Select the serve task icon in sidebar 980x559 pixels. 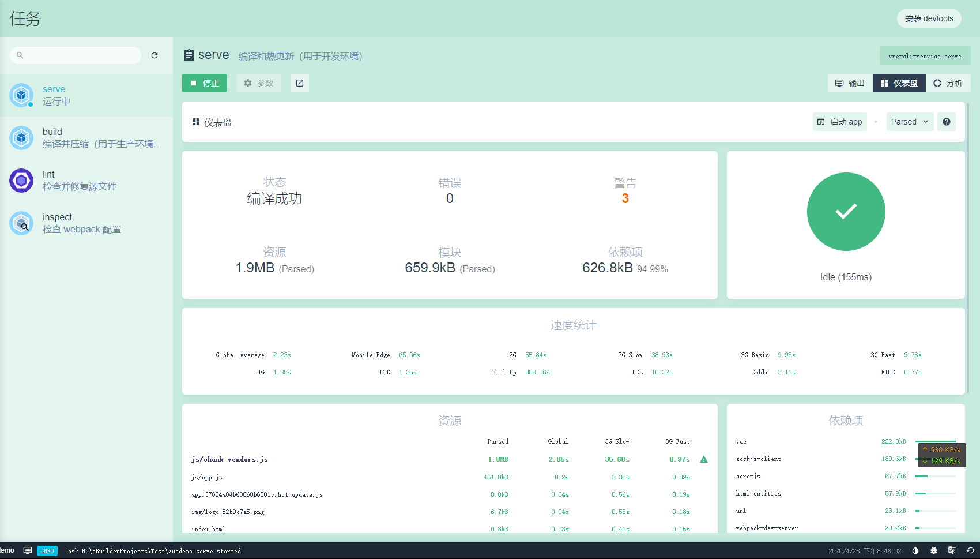click(21, 95)
